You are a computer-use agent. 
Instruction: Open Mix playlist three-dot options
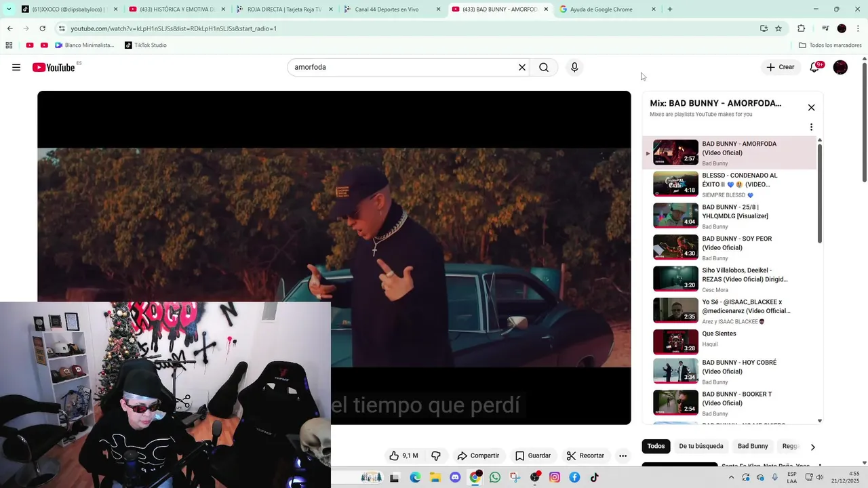(x=811, y=127)
